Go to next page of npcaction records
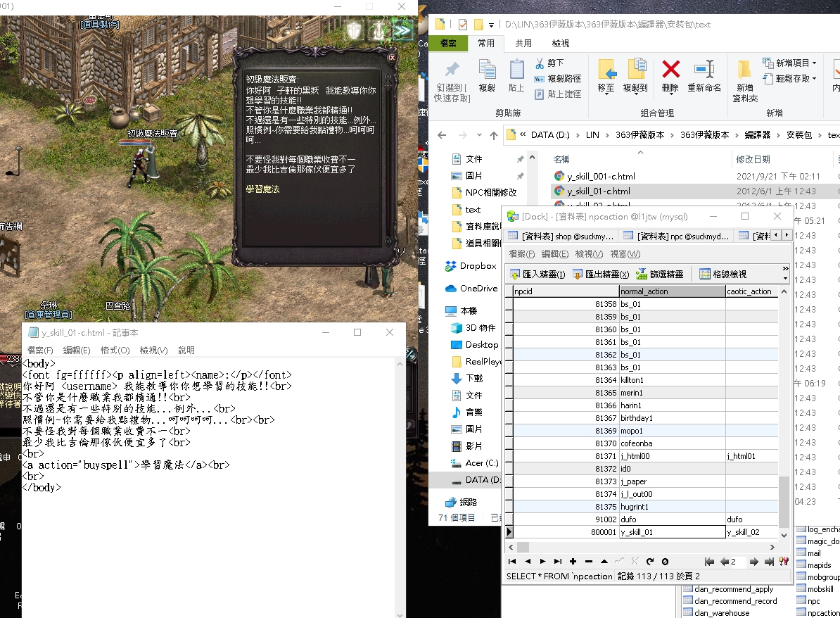Image resolution: width=840 pixels, height=618 pixels. (753, 562)
